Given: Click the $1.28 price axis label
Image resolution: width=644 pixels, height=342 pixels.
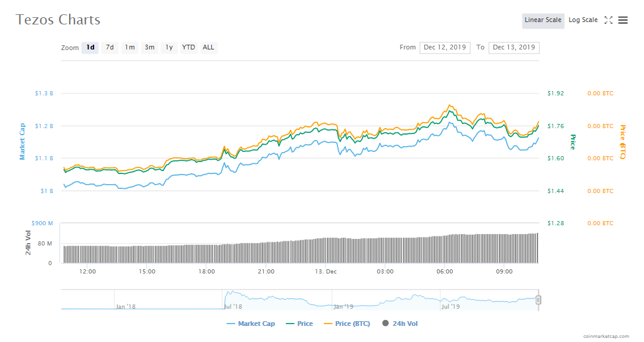Looking at the screenshot, I should (556, 223).
